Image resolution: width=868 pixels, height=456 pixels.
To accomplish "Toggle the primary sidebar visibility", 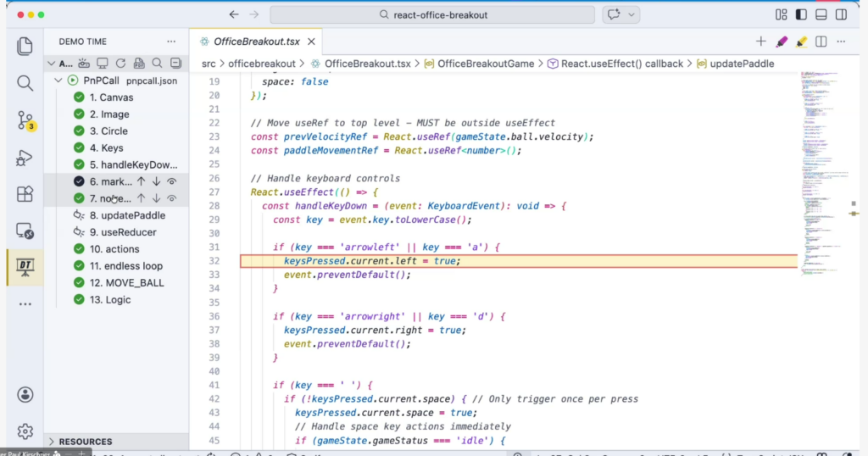I will tap(801, 14).
